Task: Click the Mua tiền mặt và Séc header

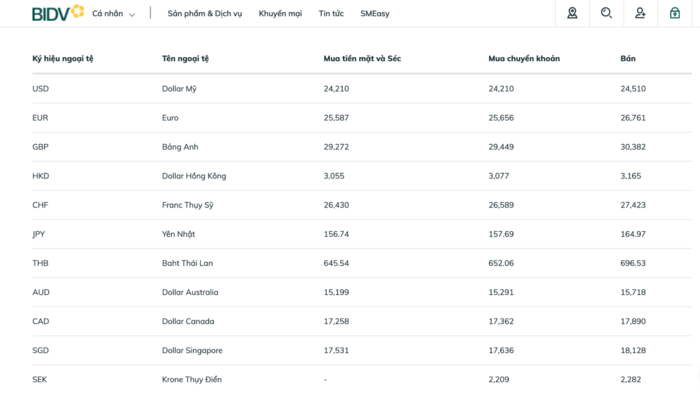Action: [x=362, y=58]
